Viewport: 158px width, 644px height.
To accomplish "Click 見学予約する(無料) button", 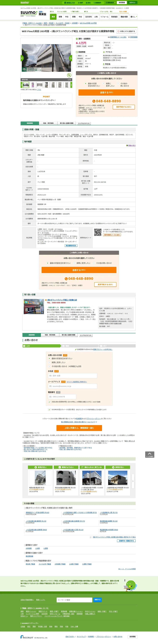I will [124, 107].
